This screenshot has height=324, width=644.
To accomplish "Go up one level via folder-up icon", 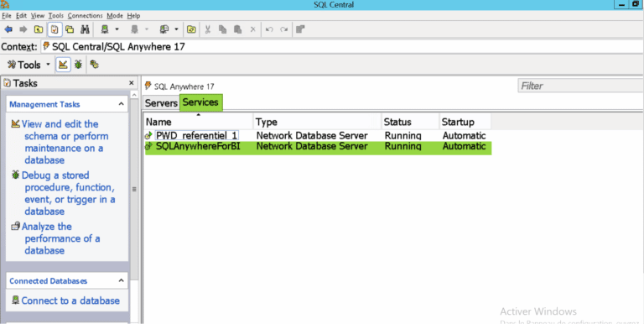I will (39, 29).
